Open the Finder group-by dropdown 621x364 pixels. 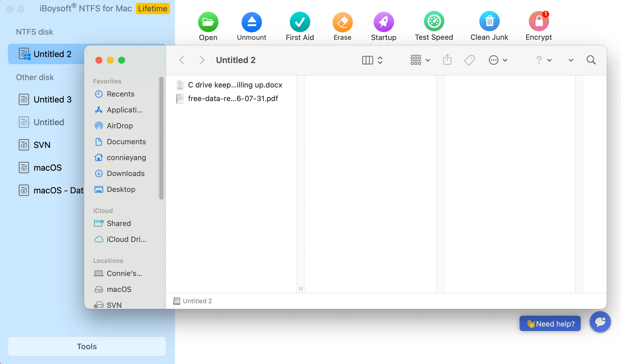pyautogui.click(x=420, y=60)
